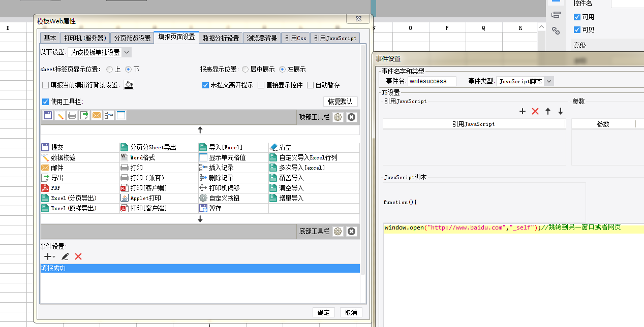Add a referenced JavaScript with plus icon
This screenshot has width=644, height=327.
pos(522,111)
